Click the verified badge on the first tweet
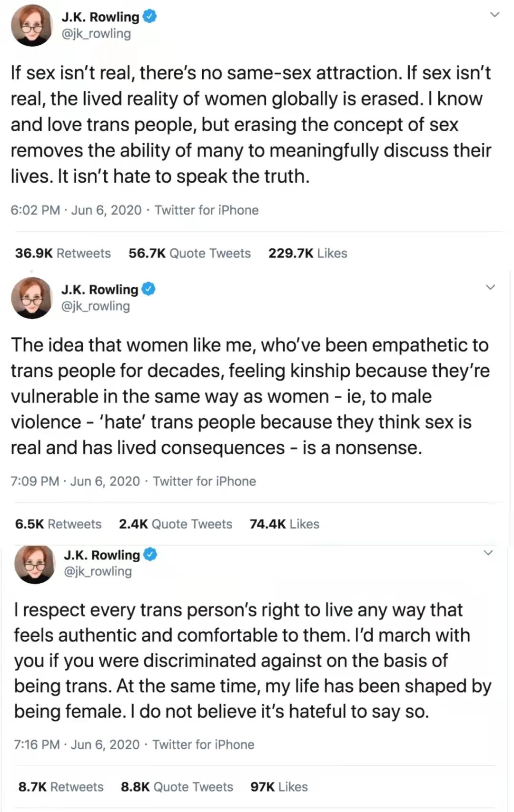 150,17
